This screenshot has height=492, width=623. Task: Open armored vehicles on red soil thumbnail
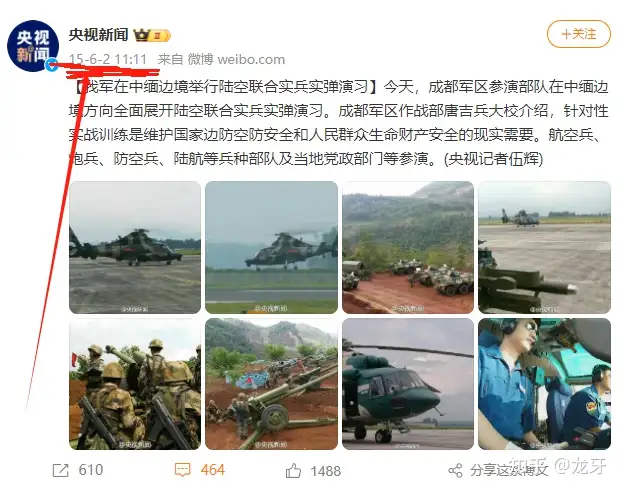click(408, 247)
